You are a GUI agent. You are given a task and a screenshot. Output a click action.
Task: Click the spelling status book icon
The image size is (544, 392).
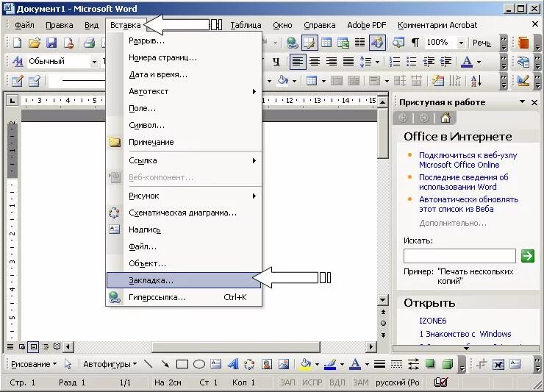441,382
